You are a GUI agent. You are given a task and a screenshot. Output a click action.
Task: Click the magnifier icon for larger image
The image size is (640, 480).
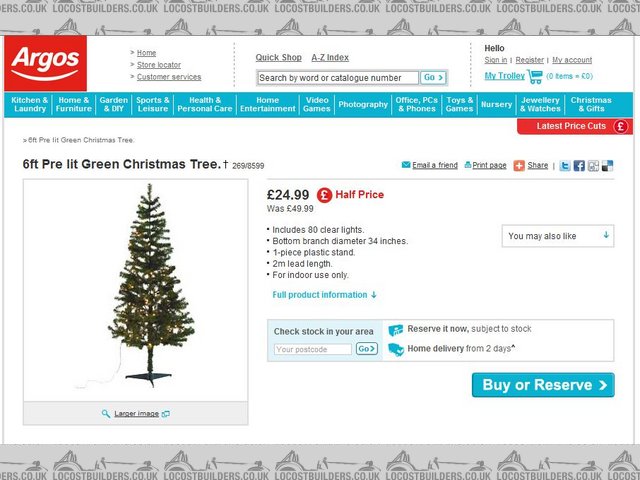[106, 414]
